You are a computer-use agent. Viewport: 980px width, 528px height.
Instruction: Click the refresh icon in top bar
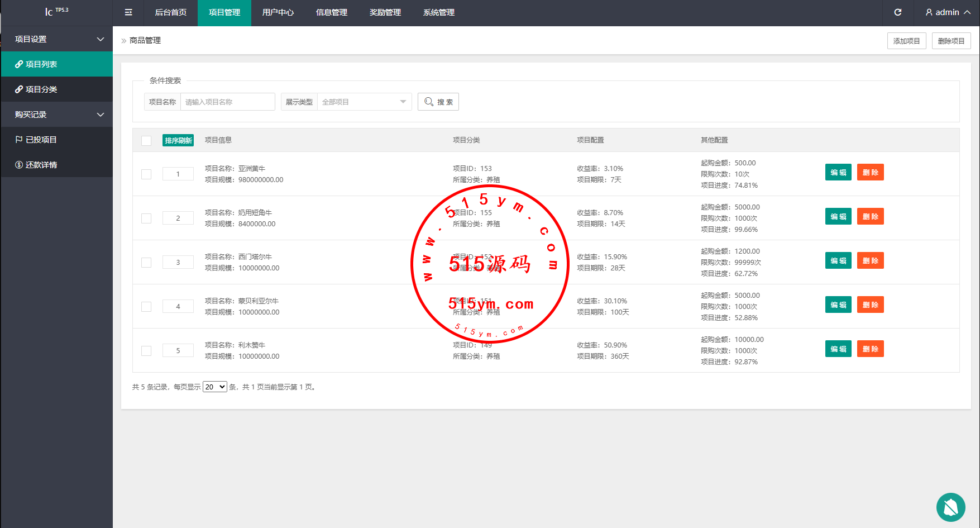click(x=897, y=12)
